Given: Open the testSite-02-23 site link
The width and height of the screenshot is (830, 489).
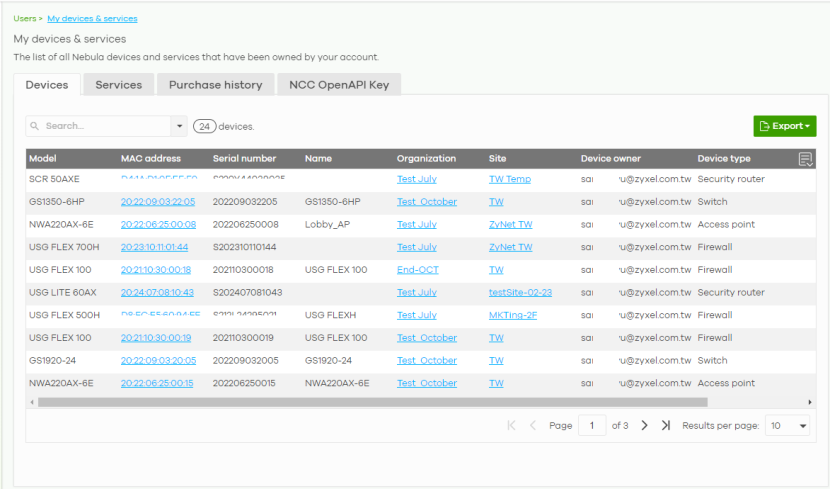Looking at the screenshot, I should [520, 293].
